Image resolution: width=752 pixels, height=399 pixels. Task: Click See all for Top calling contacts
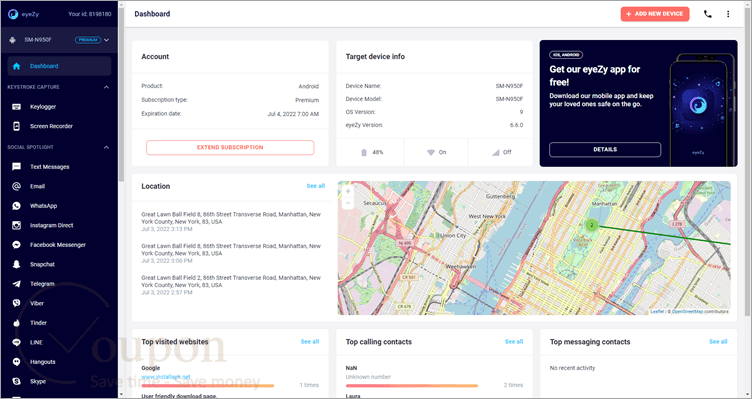[x=514, y=341]
